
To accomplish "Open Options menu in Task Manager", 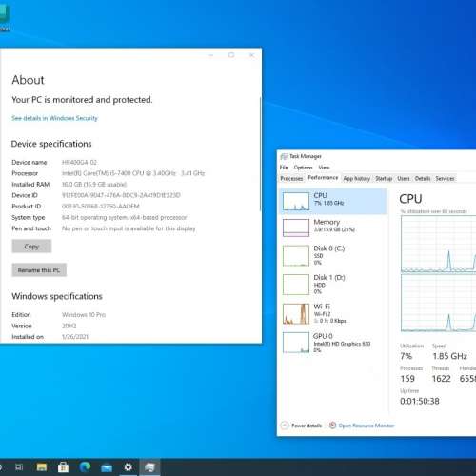I will [x=303, y=168].
